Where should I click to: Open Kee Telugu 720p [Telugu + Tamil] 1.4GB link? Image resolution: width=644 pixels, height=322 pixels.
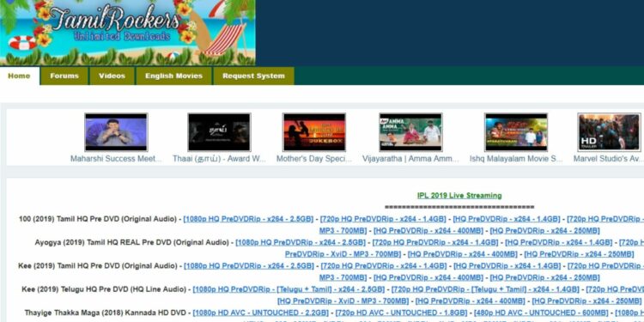pyautogui.click(x=485, y=289)
